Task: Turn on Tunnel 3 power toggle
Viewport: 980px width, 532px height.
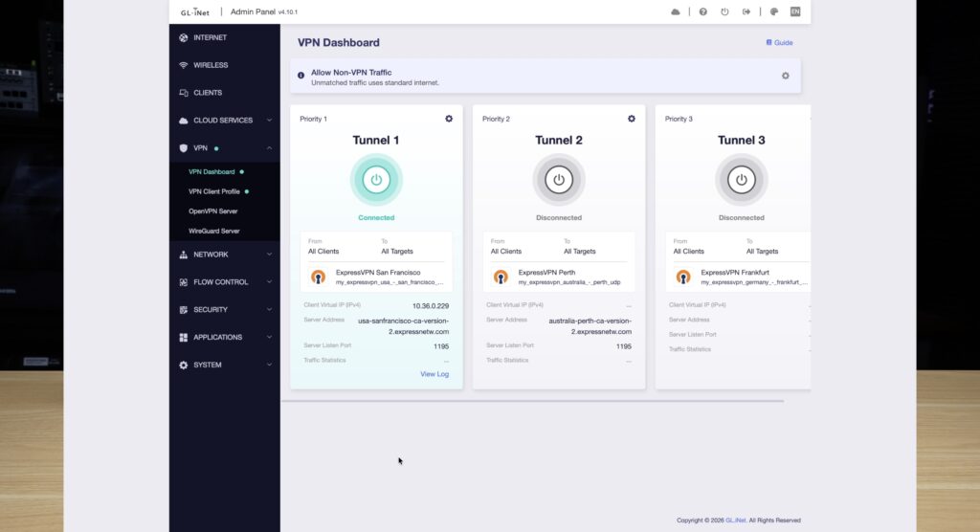Action: click(x=742, y=180)
